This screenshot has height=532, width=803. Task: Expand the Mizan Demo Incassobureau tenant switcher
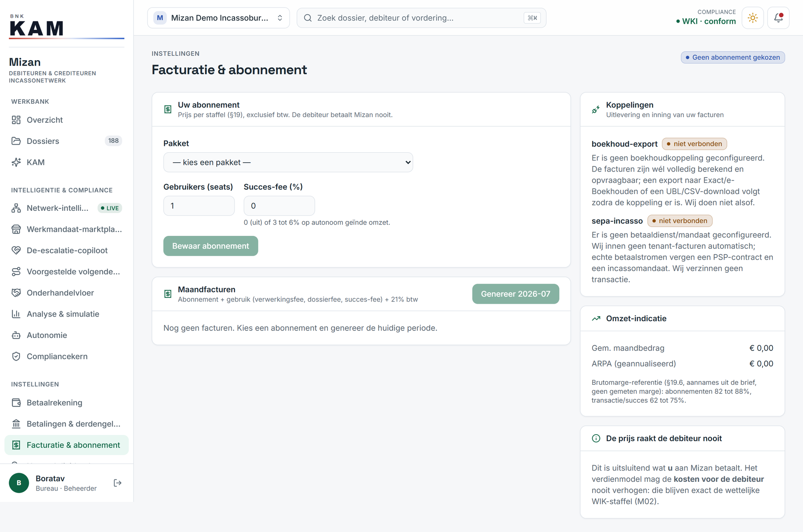click(x=218, y=18)
